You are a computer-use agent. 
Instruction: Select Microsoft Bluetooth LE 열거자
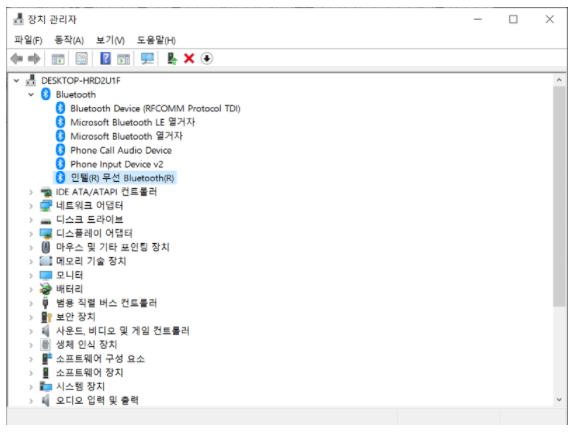133,122
